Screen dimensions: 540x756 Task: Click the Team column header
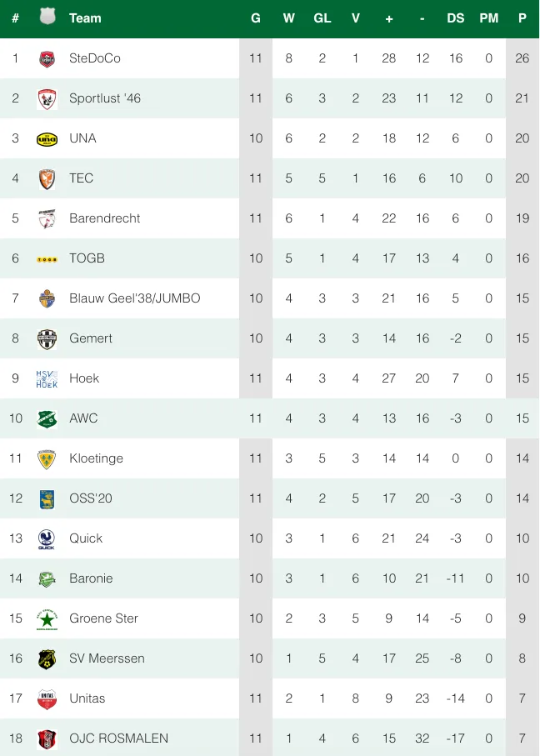[x=85, y=18]
